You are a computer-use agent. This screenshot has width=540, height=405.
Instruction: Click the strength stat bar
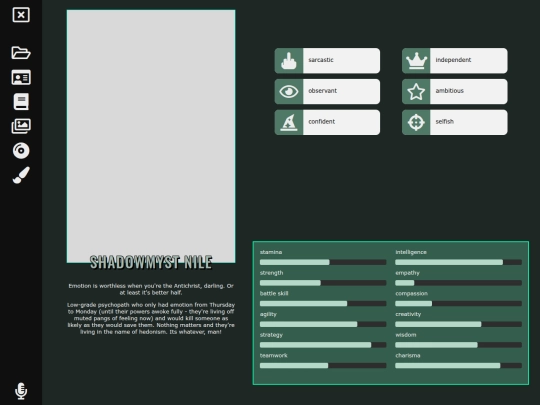pos(323,283)
